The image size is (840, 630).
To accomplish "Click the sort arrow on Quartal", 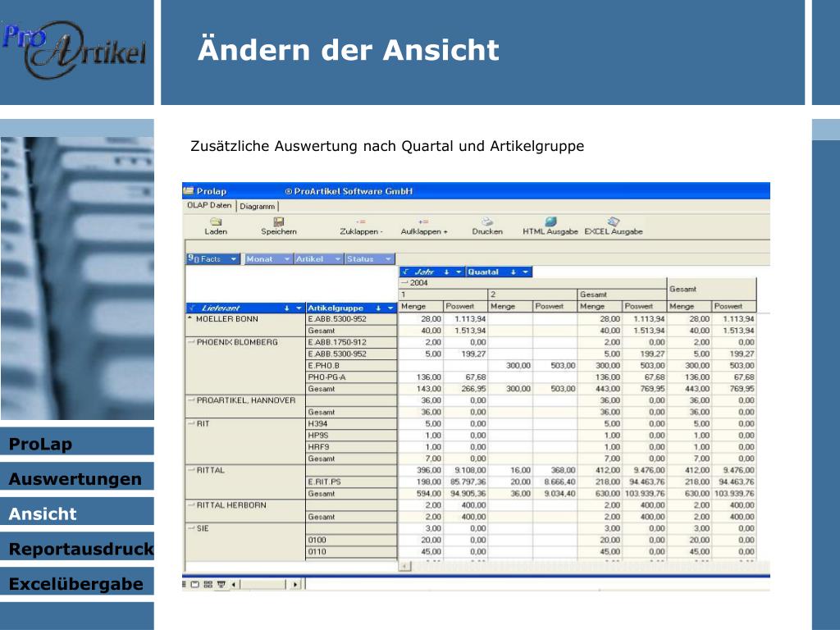I will coord(514,272).
